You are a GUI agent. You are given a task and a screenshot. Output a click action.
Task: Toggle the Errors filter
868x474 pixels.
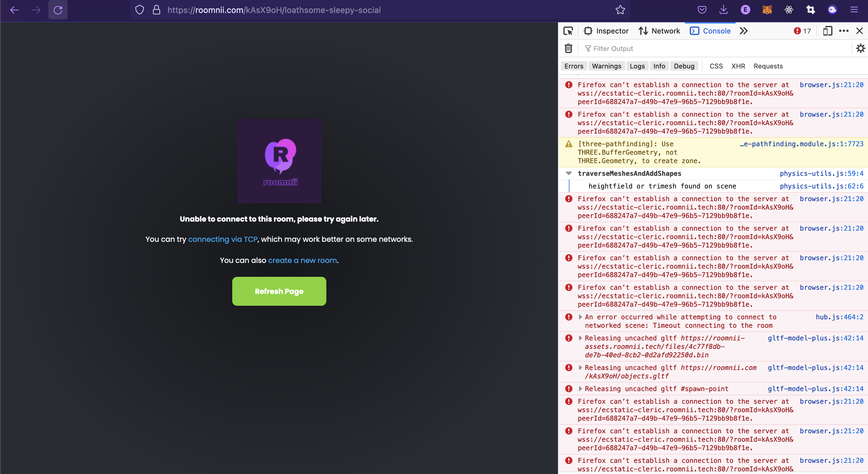[574, 66]
